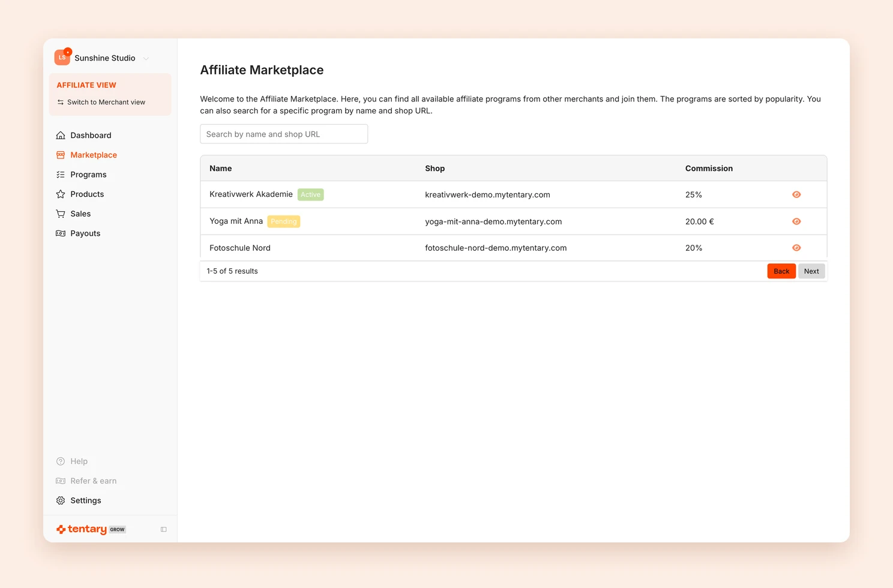Click the Refer & earn icon
The image size is (893, 588).
61,481
